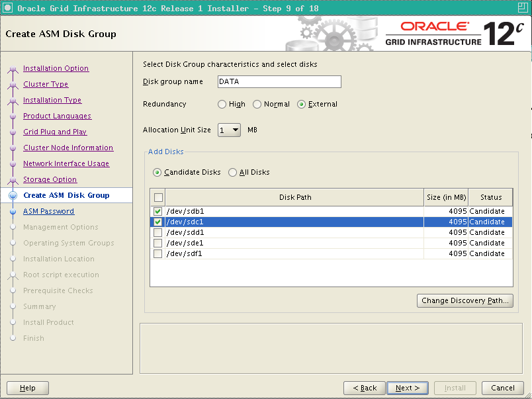
Task: Click the Next button
Action: coord(408,388)
